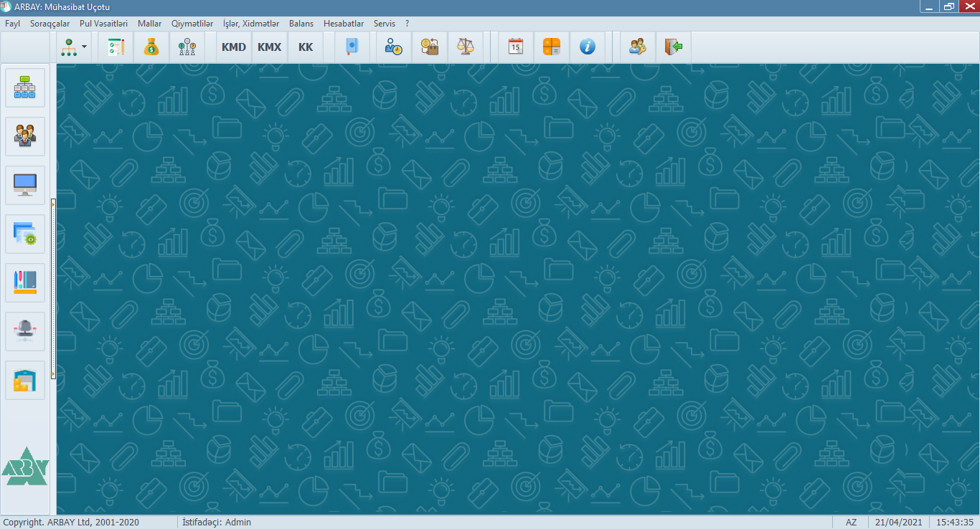Click the time 15:43:35 in status bar
This screenshot has height=529, width=980.
pyautogui.click(x=954, y=523)
